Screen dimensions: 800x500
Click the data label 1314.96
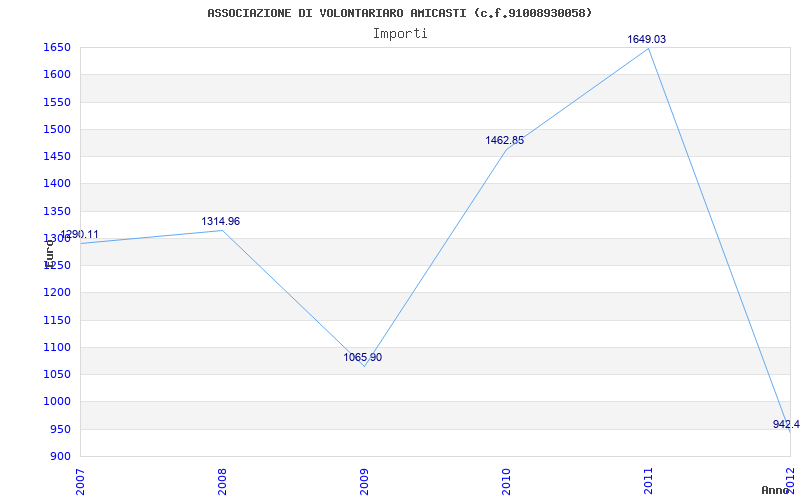tap(220, 221)
